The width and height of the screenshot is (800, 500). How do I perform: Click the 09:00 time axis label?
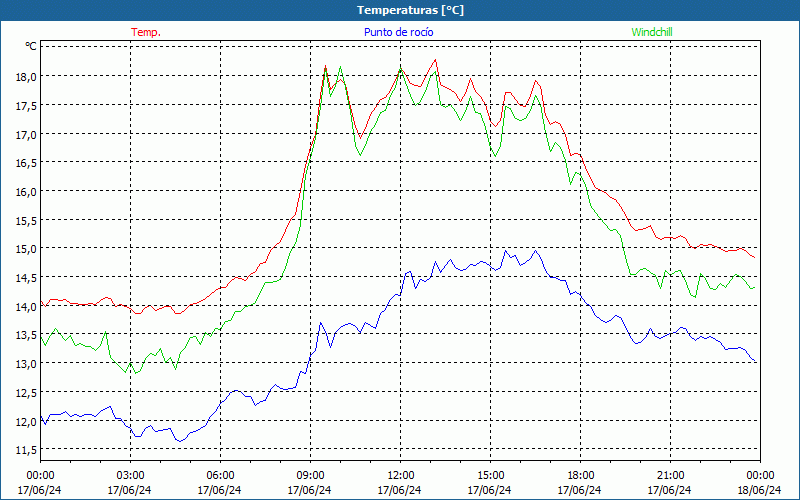pos(310,476)
